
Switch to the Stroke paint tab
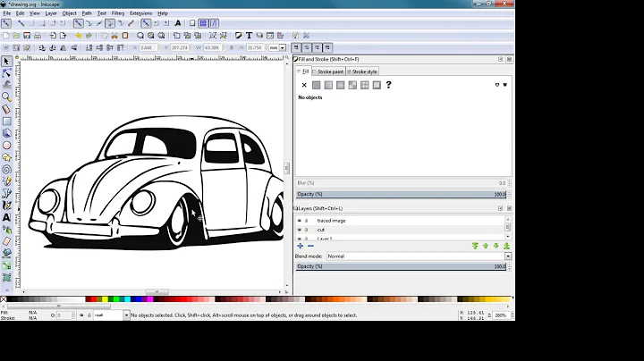point(328,71)
